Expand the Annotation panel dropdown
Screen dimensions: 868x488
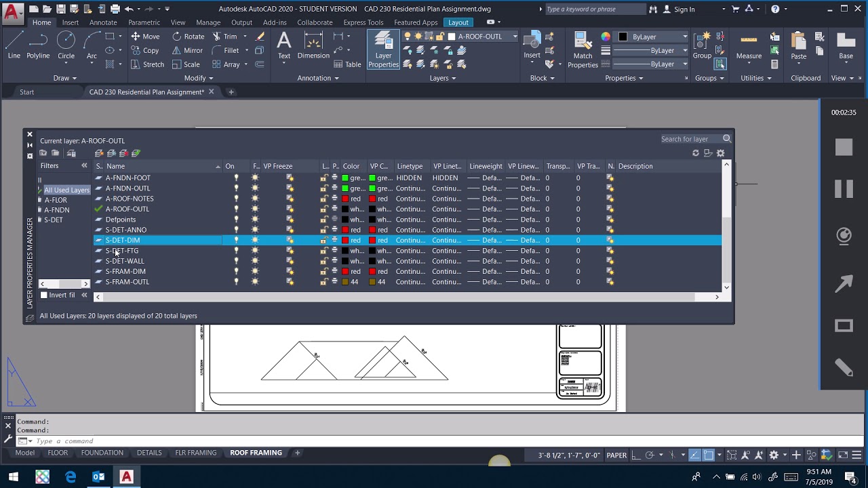pyautogui.click(x=318, y=78)
